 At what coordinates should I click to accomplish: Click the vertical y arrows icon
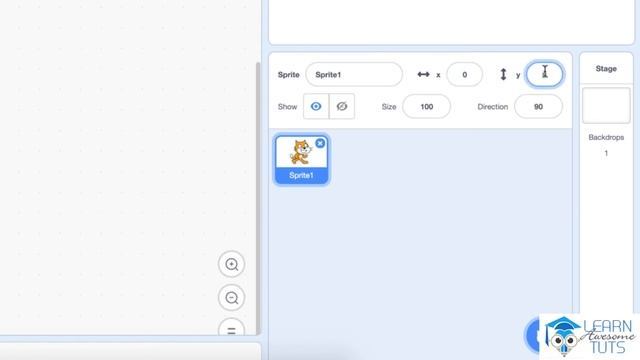[503, 74]
